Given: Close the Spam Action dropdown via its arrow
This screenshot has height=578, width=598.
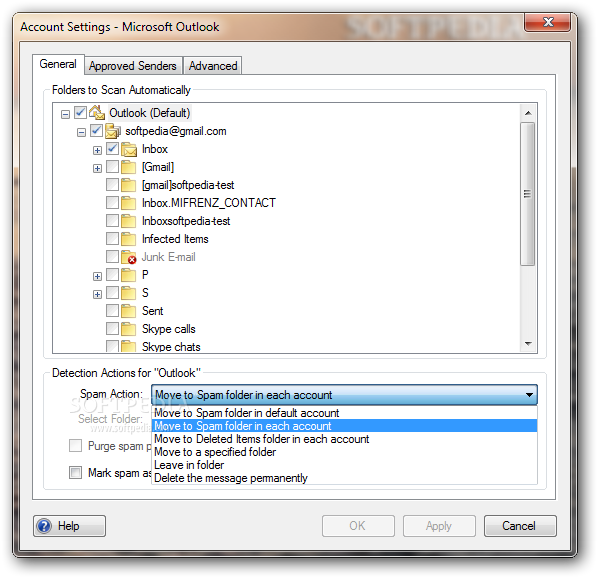Looking at the screenshot, I should [x=529, y=395].
